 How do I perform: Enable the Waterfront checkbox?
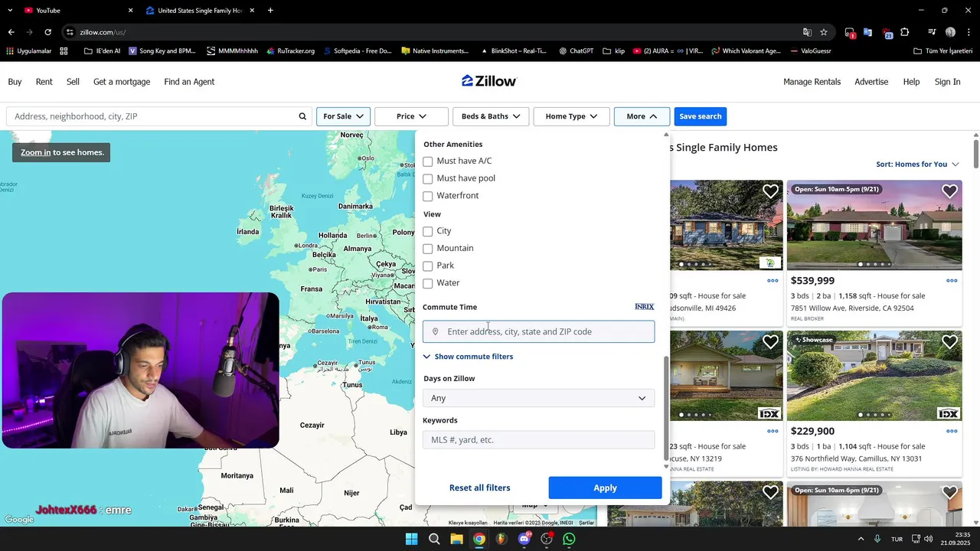(428, 196)
